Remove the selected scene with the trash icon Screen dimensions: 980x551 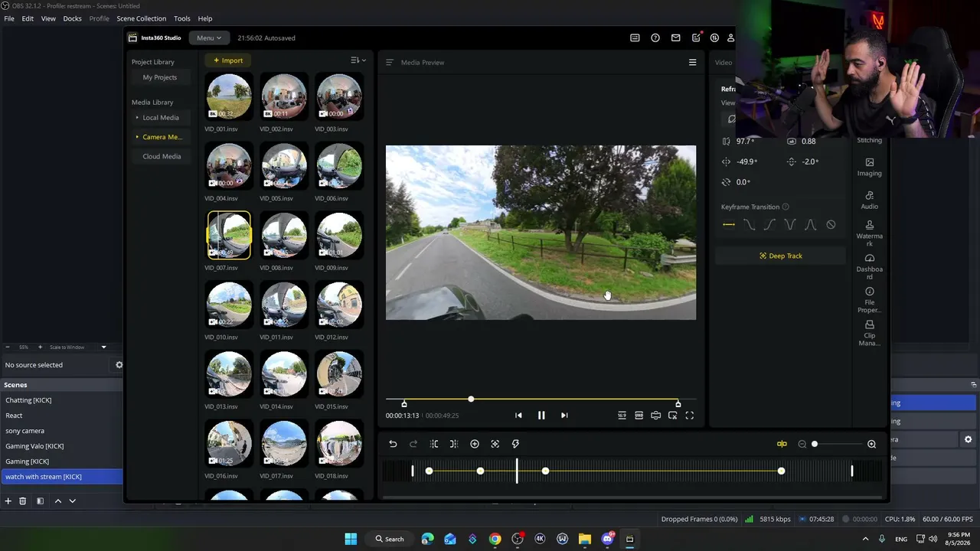23,501
